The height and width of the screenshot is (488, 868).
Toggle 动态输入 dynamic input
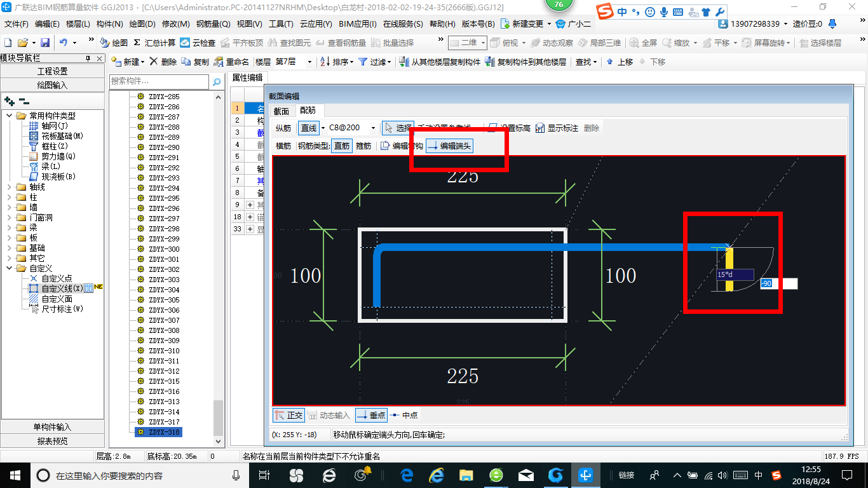[329, 415]
